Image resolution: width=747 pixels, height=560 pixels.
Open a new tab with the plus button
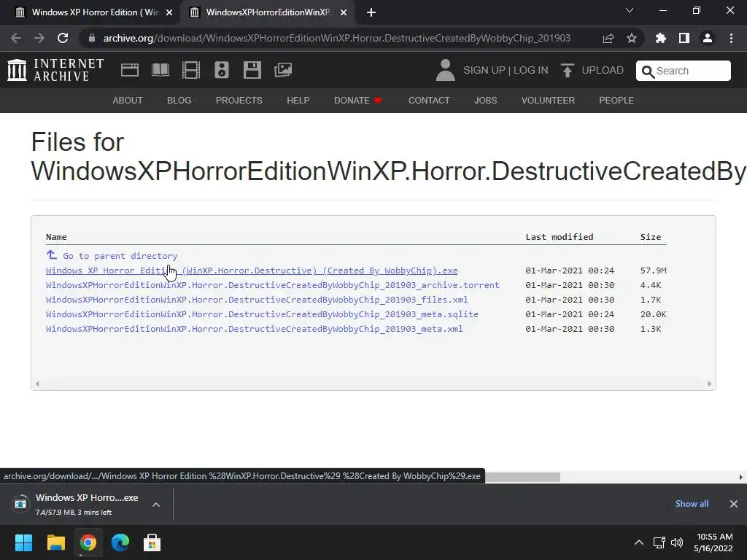(371, 12)
